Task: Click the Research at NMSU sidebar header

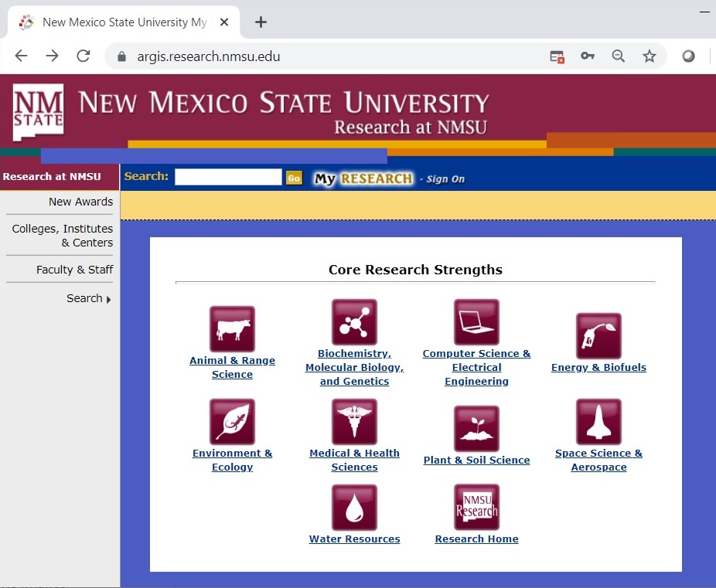Action: point(52,176)
